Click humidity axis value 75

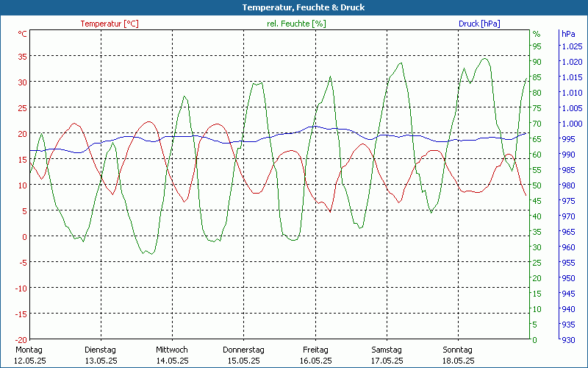(537, 108)
